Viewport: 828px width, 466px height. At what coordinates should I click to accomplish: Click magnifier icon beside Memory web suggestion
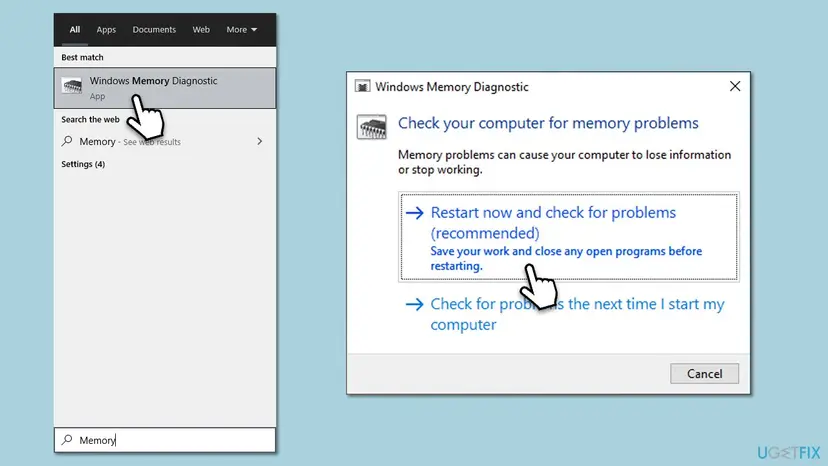pyautogui.click(x=67, y=141)
